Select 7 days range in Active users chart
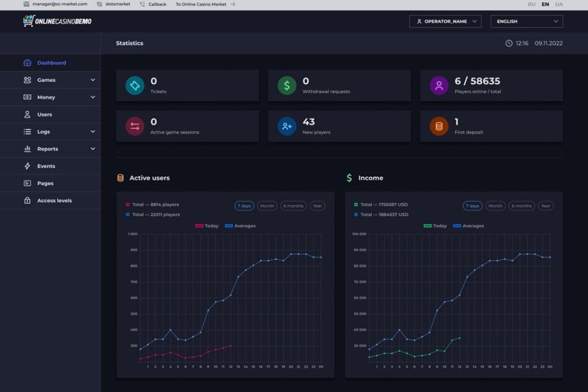The height and width of the screenshot is (392, 588). click(244, 206)
